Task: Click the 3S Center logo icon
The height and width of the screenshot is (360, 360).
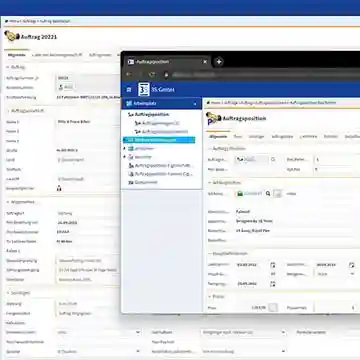Action: pos(144,89)
